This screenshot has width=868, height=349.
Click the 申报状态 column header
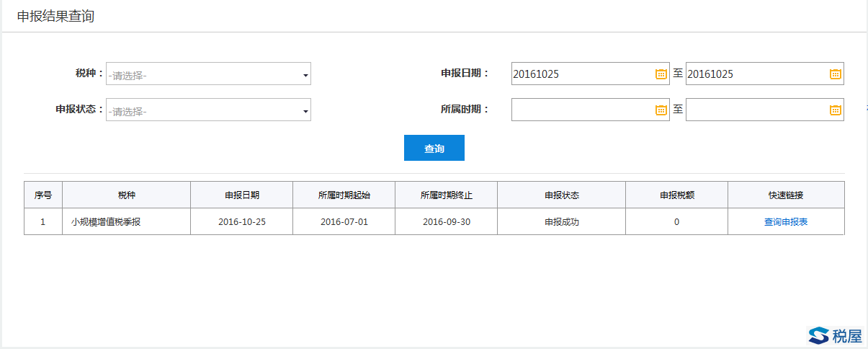point(561,195)
